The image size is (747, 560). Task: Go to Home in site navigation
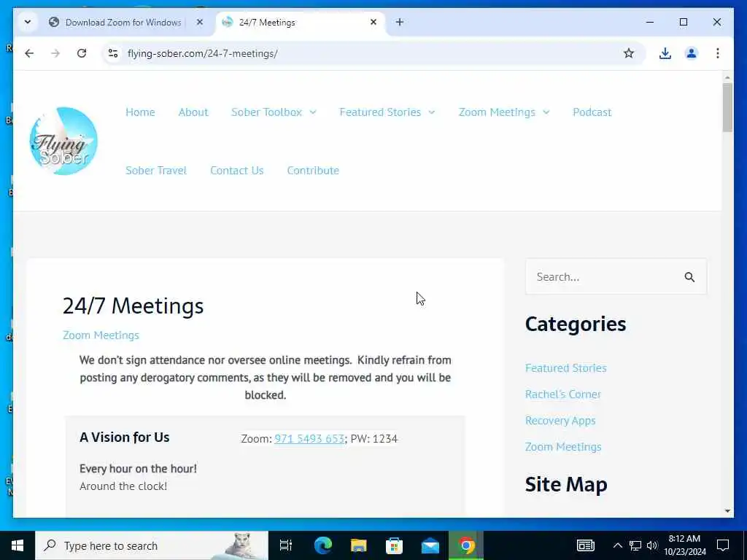tap(140, 112)
